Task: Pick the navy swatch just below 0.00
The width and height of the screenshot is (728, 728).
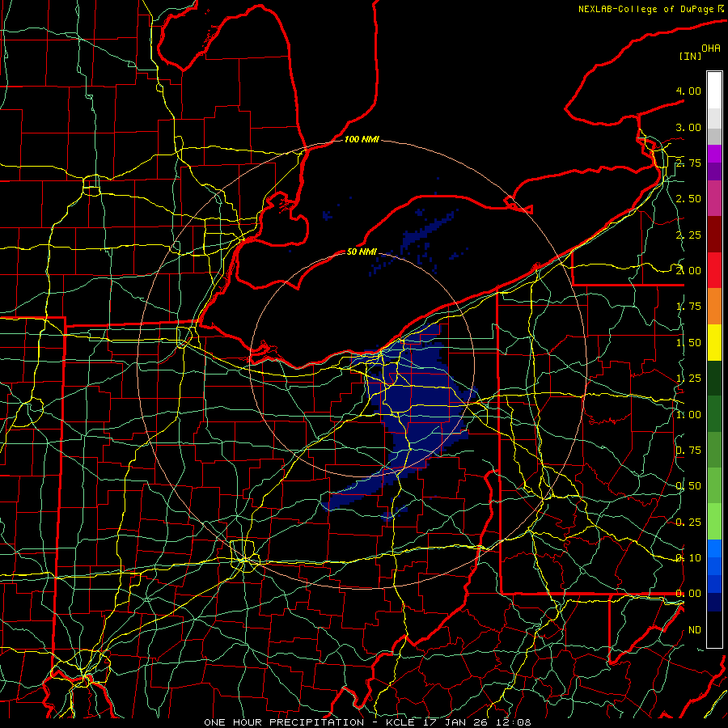Action: tap(714, 603)
